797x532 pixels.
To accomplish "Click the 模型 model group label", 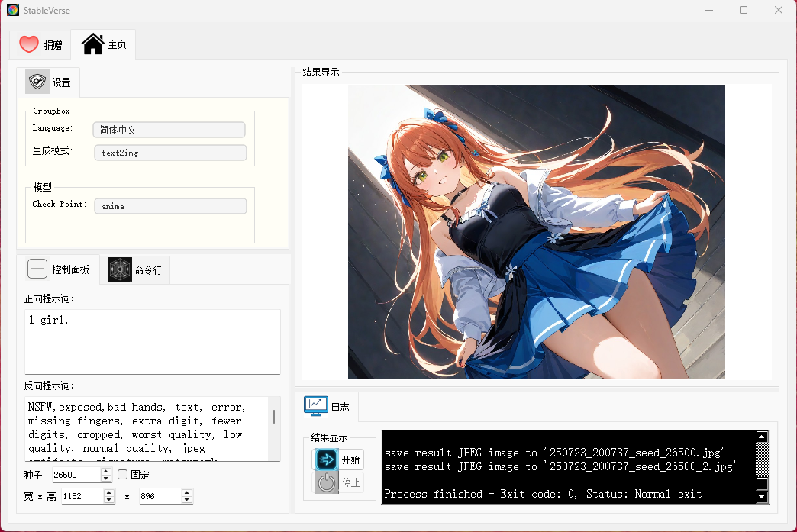I will pyautogui.click(x=42, y=187).
